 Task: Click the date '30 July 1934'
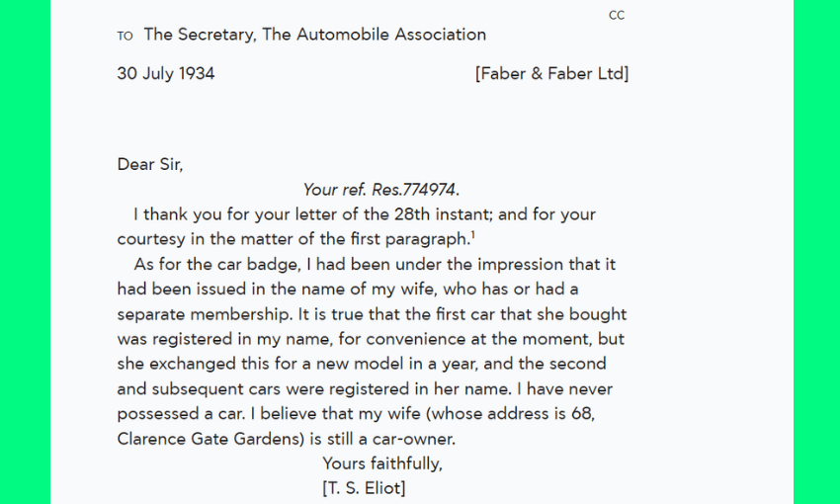pyautogui.click(x=166, y=73)
